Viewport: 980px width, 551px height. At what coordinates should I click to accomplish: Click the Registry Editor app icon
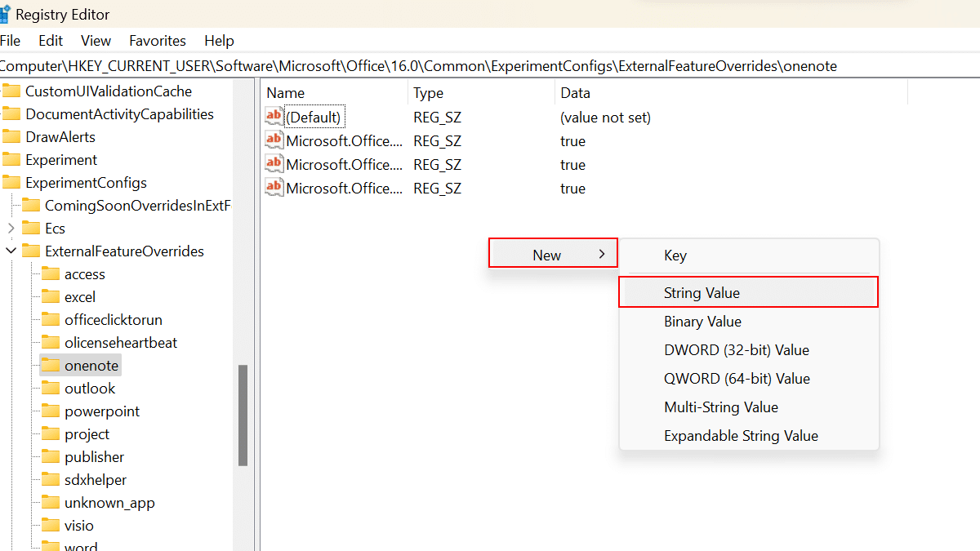coord(4,15)
